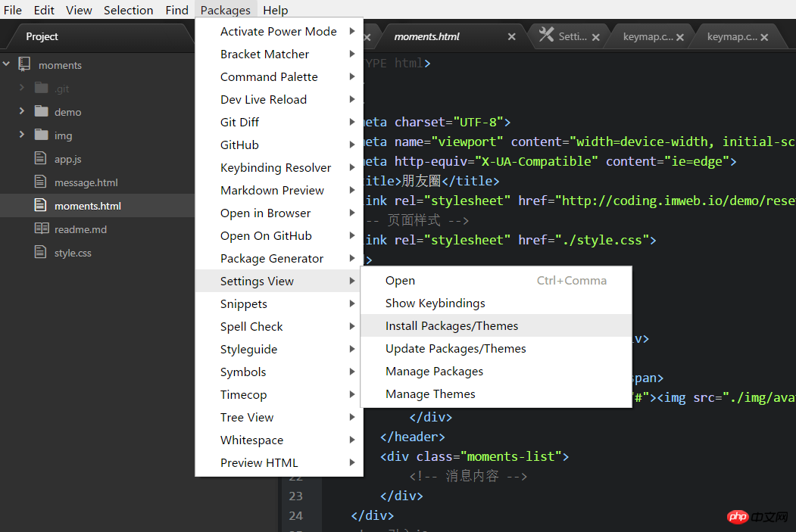Collapse the moments project root
796x532 pixels.
pos(7,64)
